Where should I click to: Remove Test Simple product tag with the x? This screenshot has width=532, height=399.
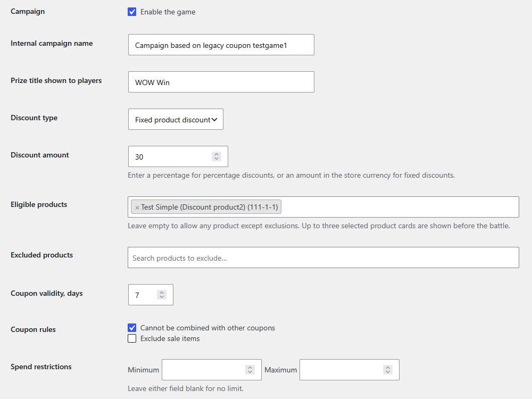[137, 207]
